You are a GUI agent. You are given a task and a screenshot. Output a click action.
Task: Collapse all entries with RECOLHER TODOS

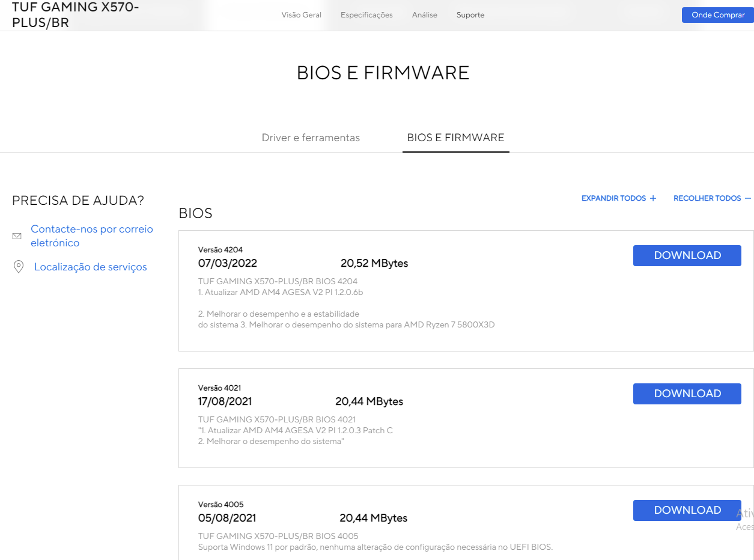(x=712, y=198)
